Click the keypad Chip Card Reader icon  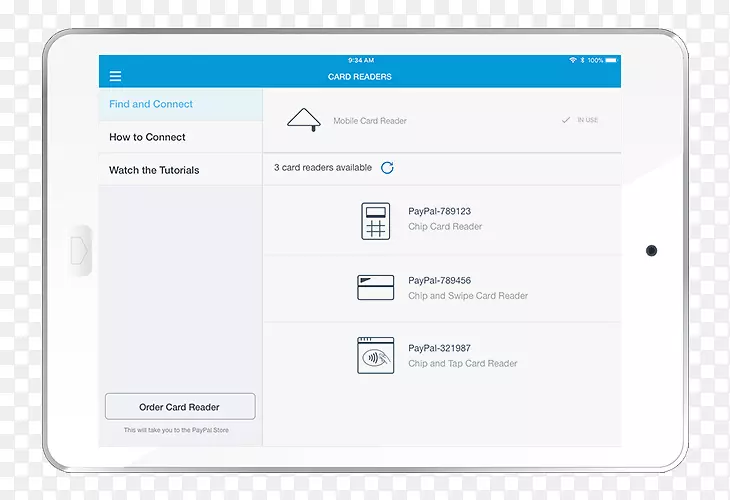[375, 220]
